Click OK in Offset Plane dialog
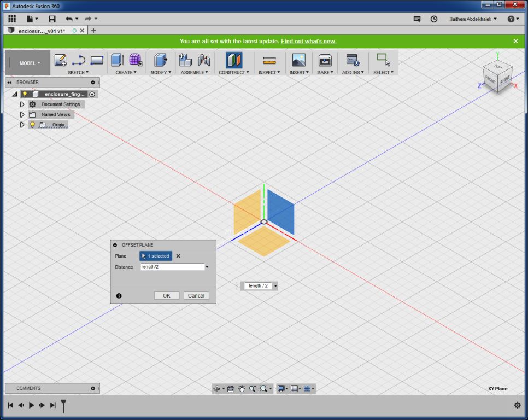Image resolution: width=528 pixels, height=420 pixels. point(167,296)
